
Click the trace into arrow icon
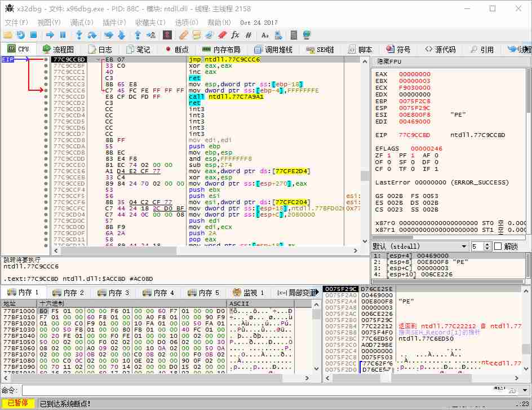(x=109, y=35)
